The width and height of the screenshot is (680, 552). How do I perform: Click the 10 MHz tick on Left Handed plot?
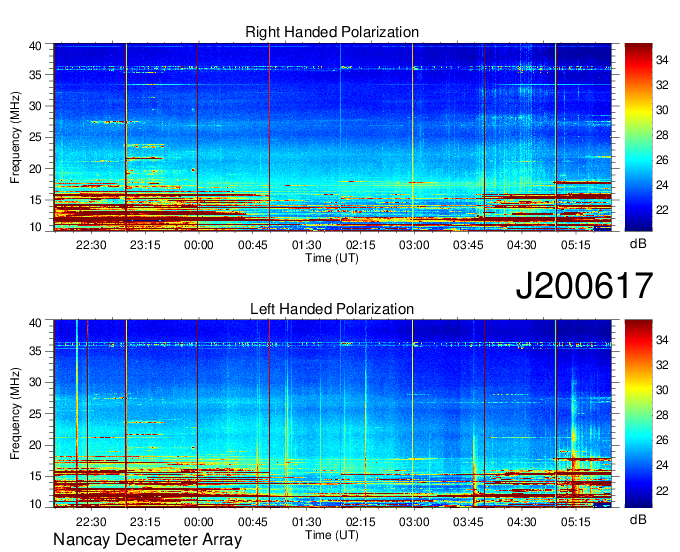[36, 504]
